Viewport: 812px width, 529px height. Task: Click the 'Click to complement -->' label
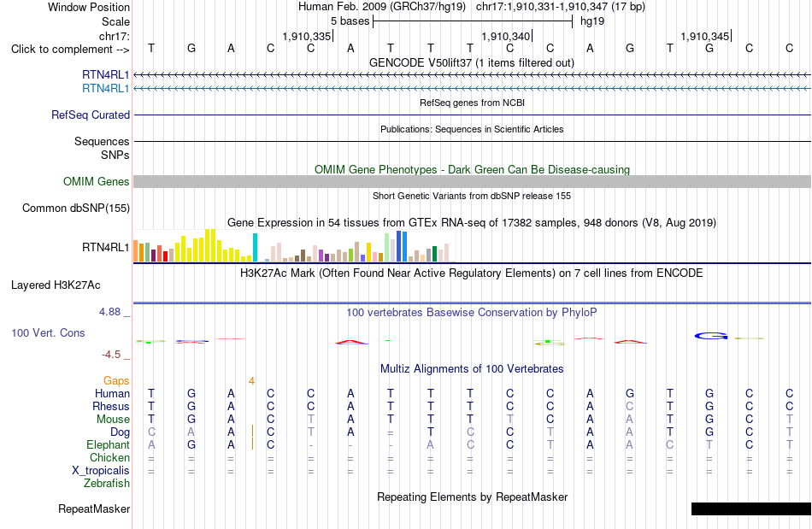coord(70,50)
